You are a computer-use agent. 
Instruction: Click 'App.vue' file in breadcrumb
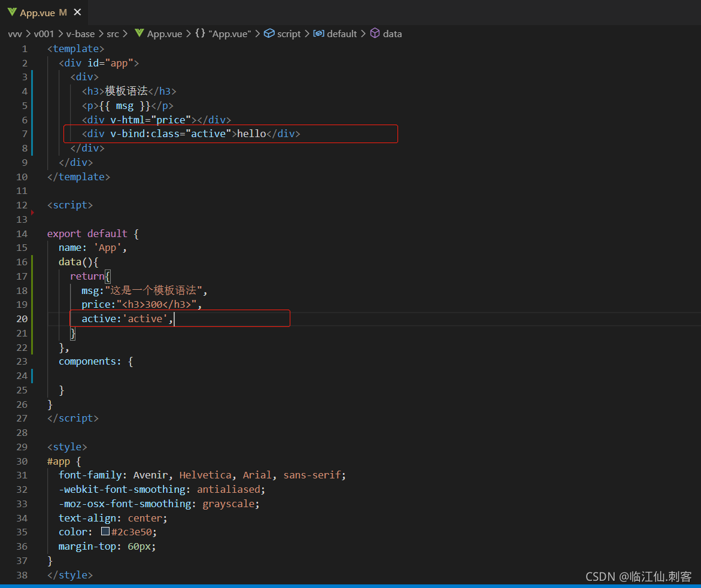pos(165,34)
